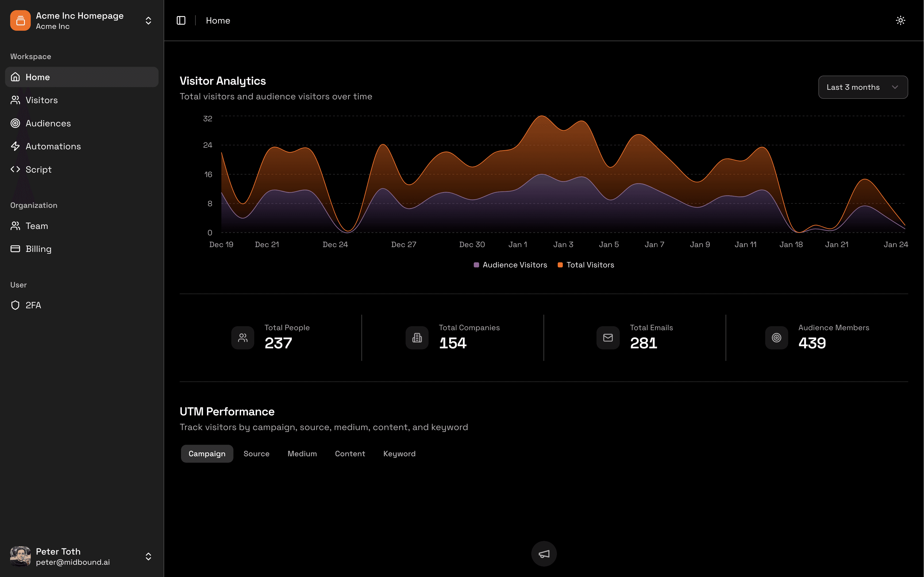Open the Team page link

[37, 226]
